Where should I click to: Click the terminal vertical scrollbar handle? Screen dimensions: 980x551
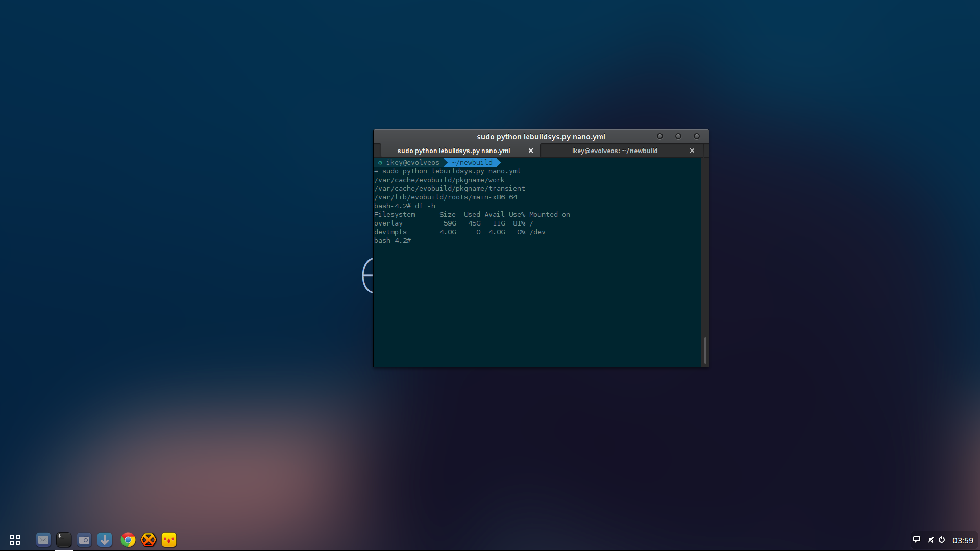click(x=705, y=350)
